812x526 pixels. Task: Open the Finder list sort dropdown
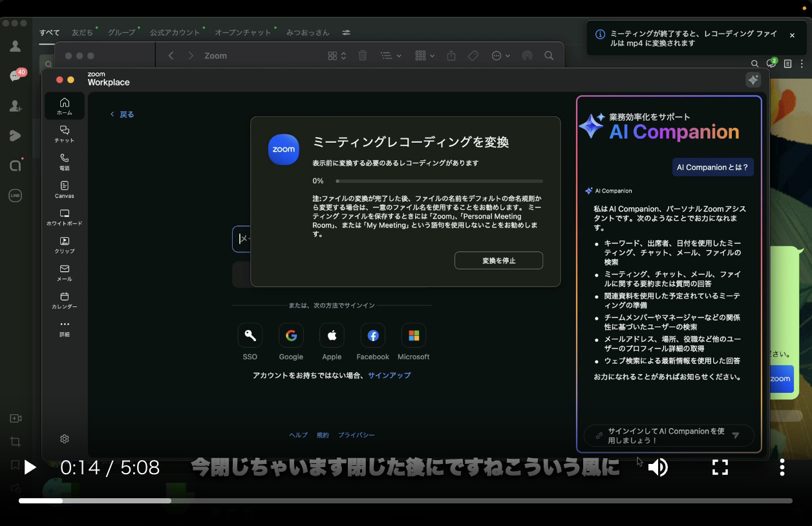390,56
